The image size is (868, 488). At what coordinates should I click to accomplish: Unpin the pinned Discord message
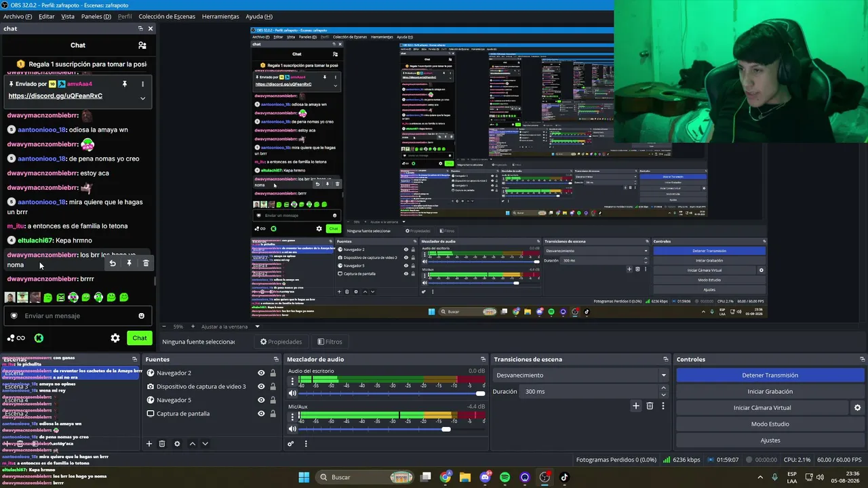point(125,84)
